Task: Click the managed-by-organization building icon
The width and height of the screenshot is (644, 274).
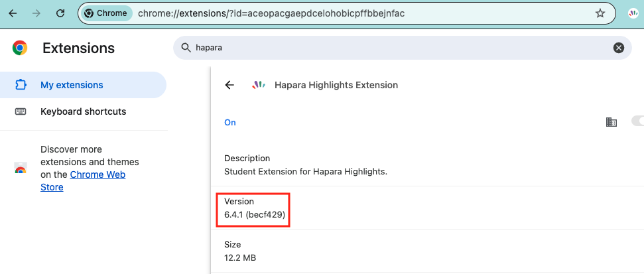Action: pyautogui.click(x=611, y=122)
